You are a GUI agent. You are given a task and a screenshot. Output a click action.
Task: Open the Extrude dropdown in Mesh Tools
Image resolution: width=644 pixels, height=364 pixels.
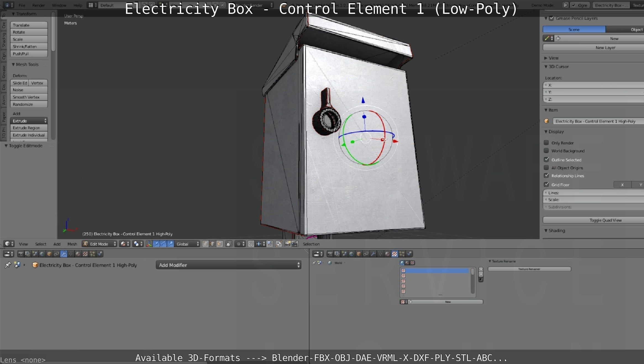tap(29, 121)
